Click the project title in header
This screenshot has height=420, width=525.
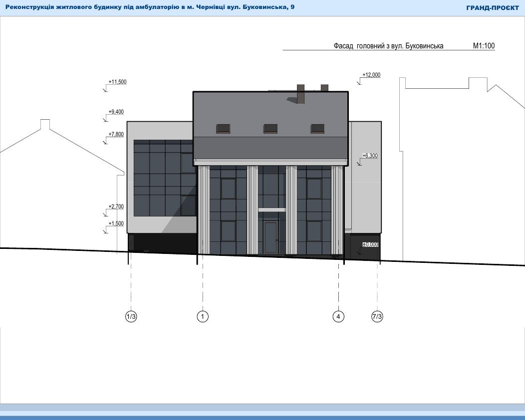point(150,7)
